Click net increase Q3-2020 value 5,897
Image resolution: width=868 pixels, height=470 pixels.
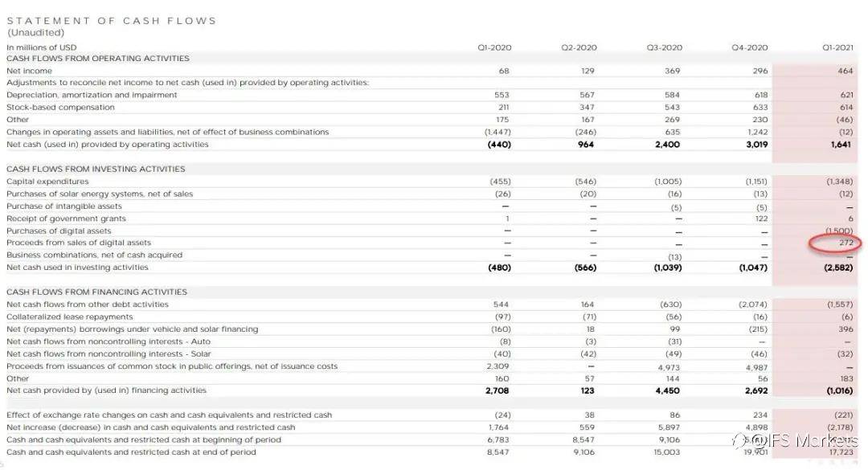669,427
